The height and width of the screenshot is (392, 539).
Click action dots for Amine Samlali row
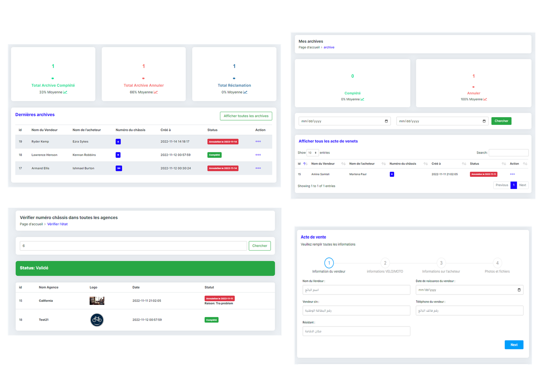tap(512, 174)
